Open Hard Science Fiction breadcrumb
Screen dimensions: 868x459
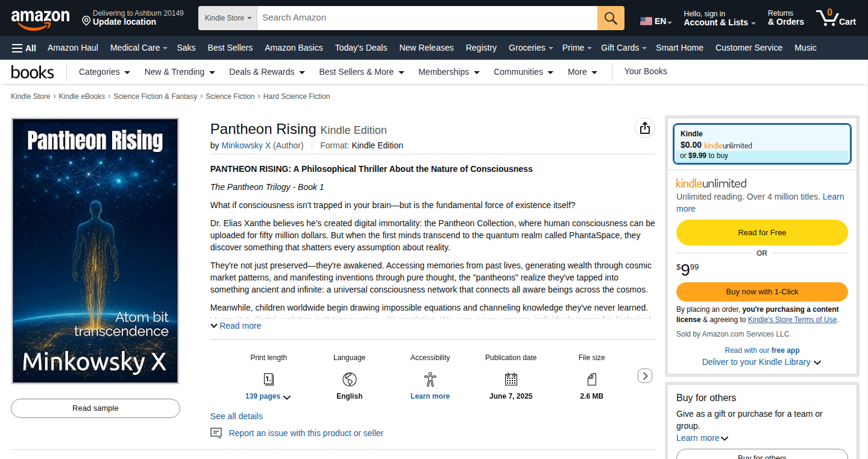297,97
